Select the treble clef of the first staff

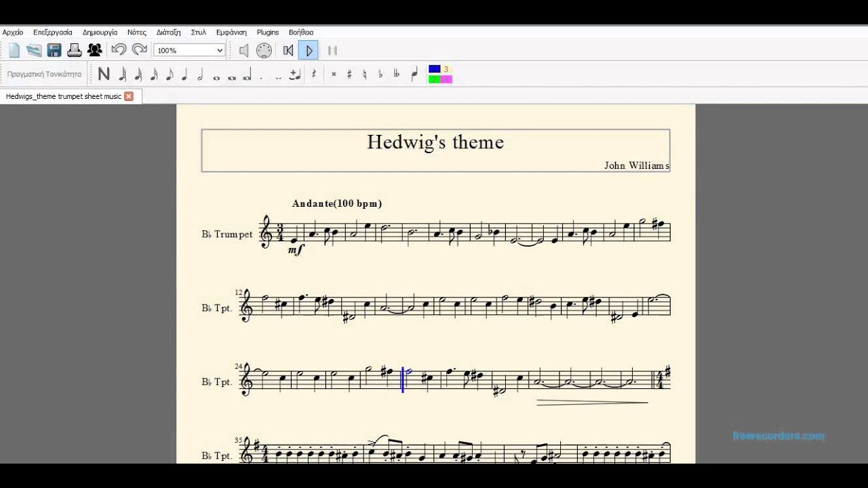[x=266, y=232]
